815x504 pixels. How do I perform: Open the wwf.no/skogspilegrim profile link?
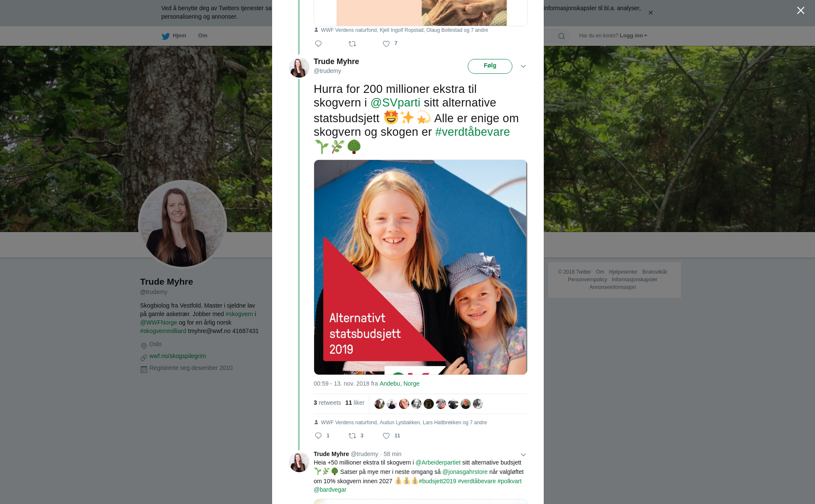(177, 356)
